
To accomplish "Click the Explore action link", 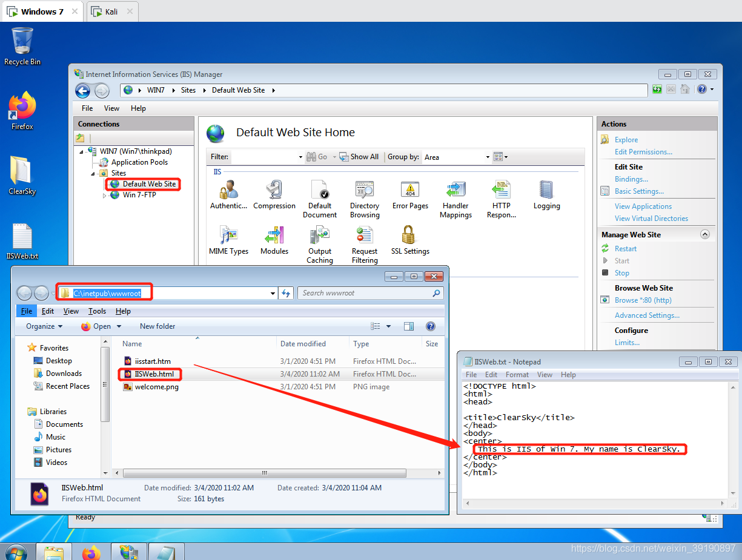I will click(626, 140).
